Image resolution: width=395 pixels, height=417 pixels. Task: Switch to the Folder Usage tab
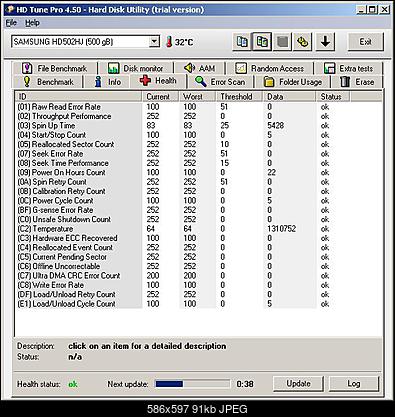point(293,82)
